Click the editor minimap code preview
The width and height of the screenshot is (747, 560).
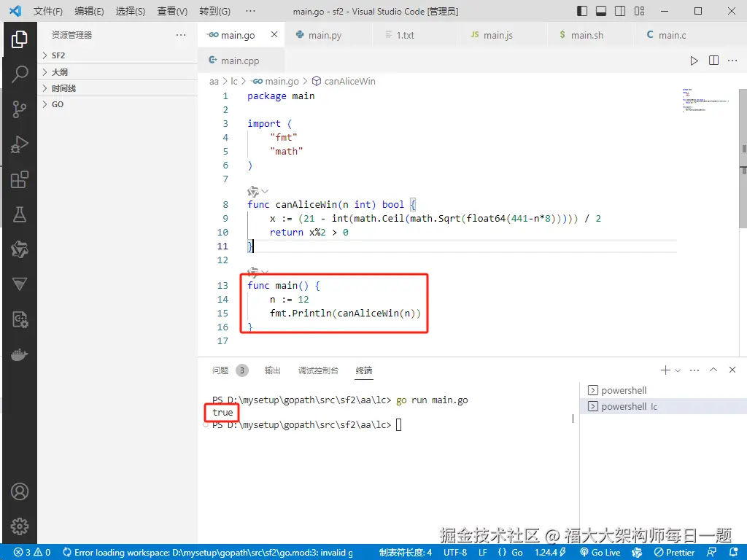click(706, 99)
